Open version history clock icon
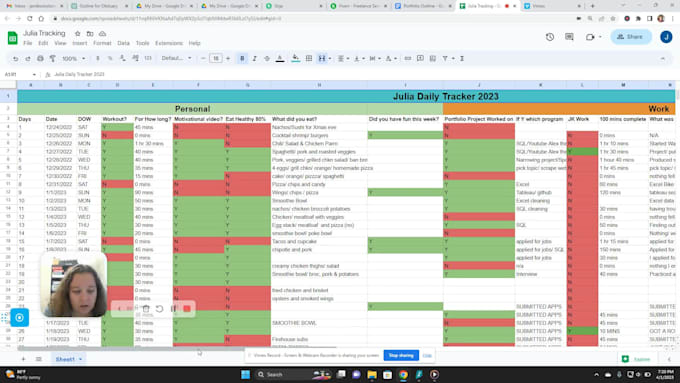Image resolution: width=680 pixels, height=383 pixels. [x=550, y=37]
